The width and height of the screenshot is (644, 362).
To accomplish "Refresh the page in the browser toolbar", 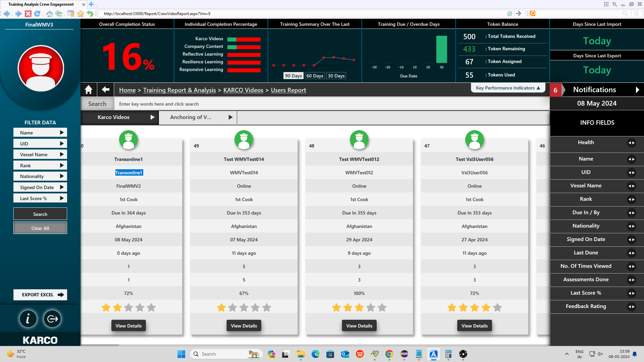I will pos(37,13).
